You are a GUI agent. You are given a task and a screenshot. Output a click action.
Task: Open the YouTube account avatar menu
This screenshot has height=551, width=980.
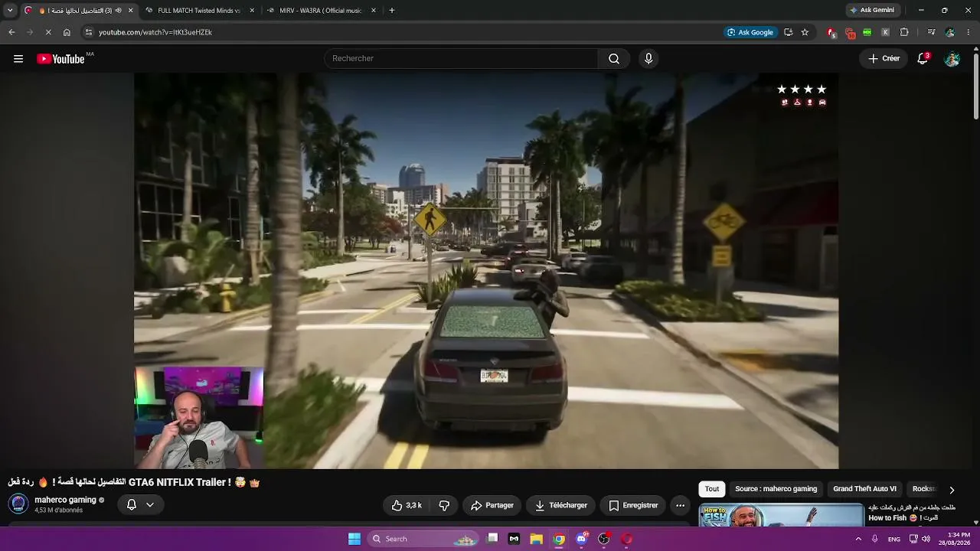tap(952, 59)
